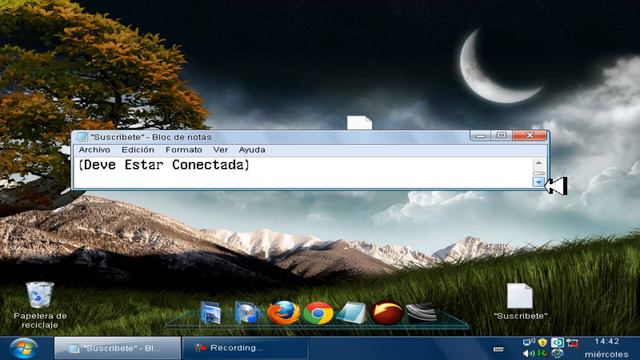Click the green and red tray icon
This screenshot has width=640, height=360.
[x=542, y=353]
